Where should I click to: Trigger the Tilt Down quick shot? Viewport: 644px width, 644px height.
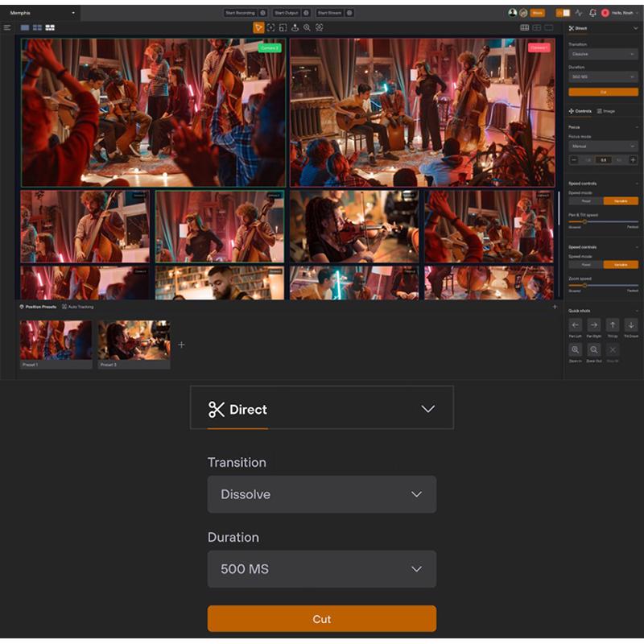tap(631, 325)
